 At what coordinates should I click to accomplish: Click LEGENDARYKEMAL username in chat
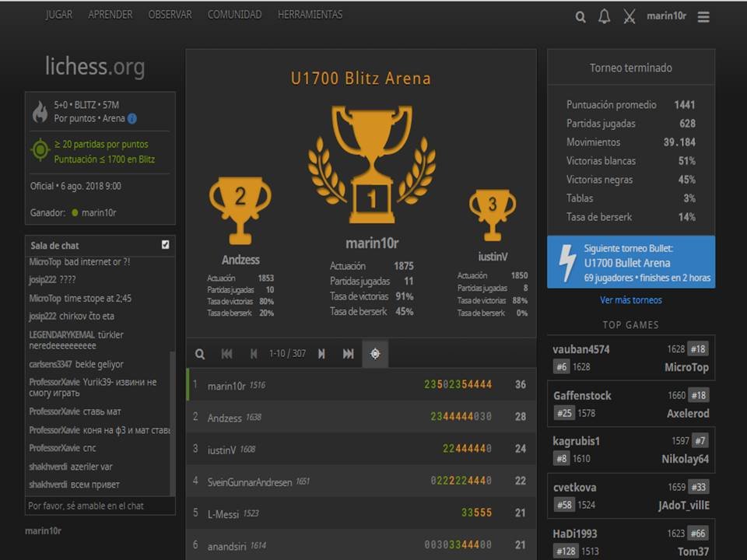pos(61,334)
